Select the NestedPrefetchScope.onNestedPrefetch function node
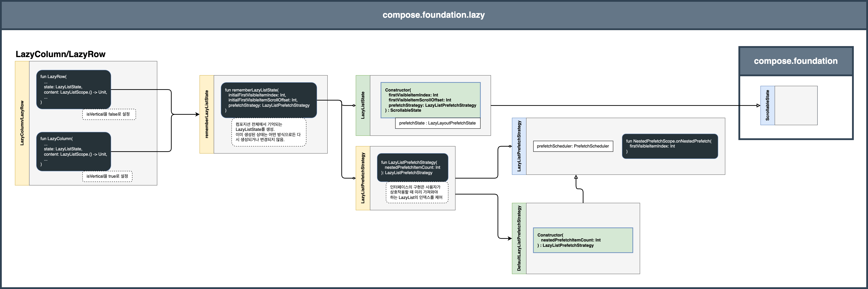This screenshot has height=289, width=868. point(670,146)
